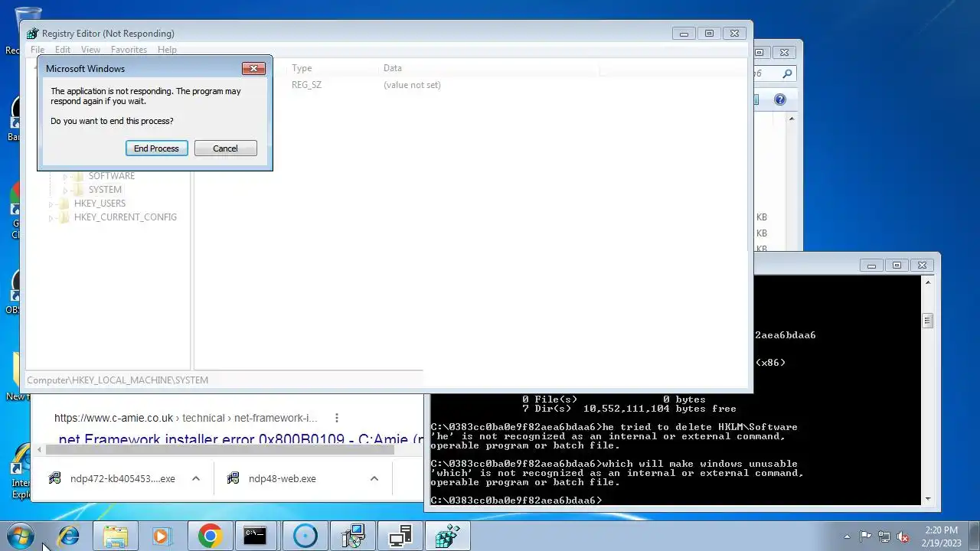Click the Command Prompt scroll-down arrow

[x=928, y=499]
